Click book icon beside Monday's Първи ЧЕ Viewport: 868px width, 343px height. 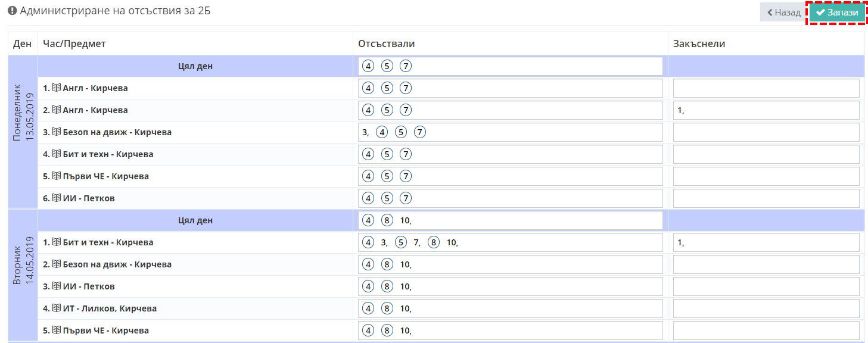click(57, 176)
